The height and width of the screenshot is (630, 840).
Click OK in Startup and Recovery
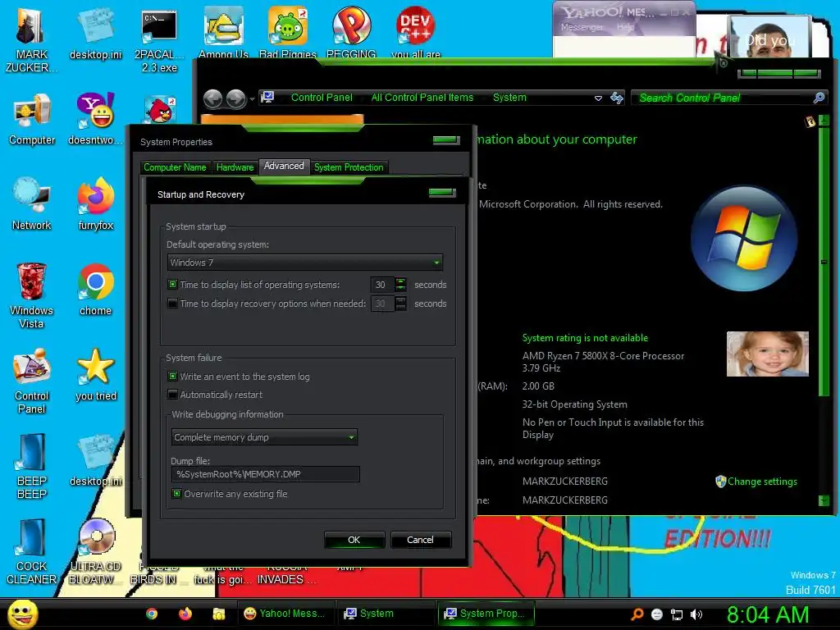point(354,540)
